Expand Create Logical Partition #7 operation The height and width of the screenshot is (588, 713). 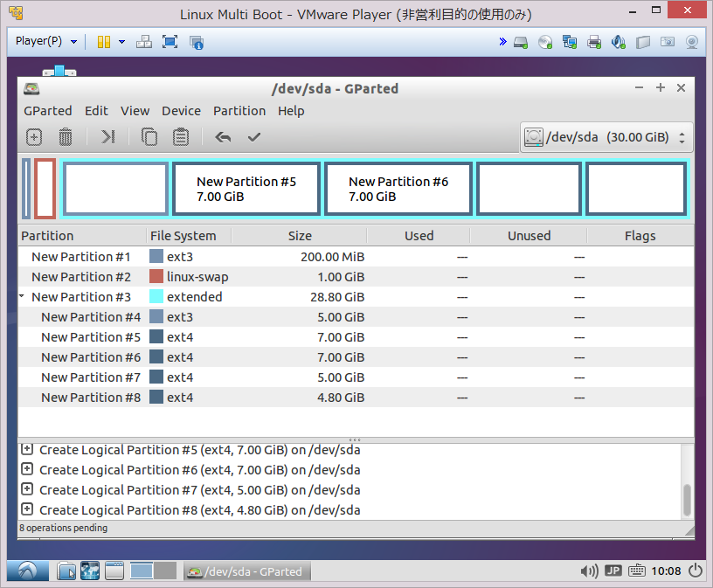coord(27,489)
